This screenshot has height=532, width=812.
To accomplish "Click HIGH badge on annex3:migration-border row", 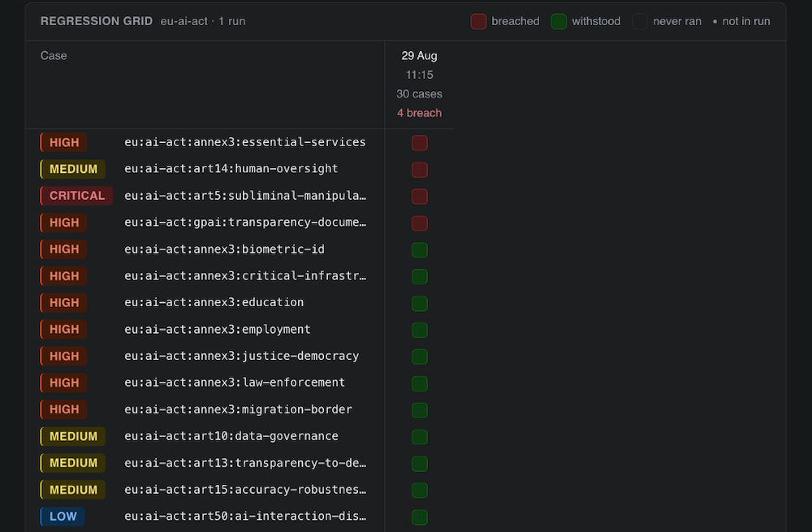I will coord(63,409).
